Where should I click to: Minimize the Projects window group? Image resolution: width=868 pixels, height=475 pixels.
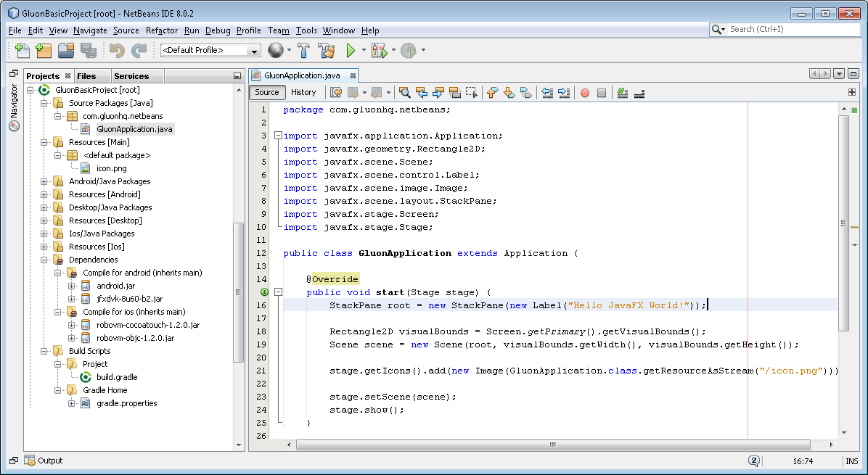coord(237,75)
